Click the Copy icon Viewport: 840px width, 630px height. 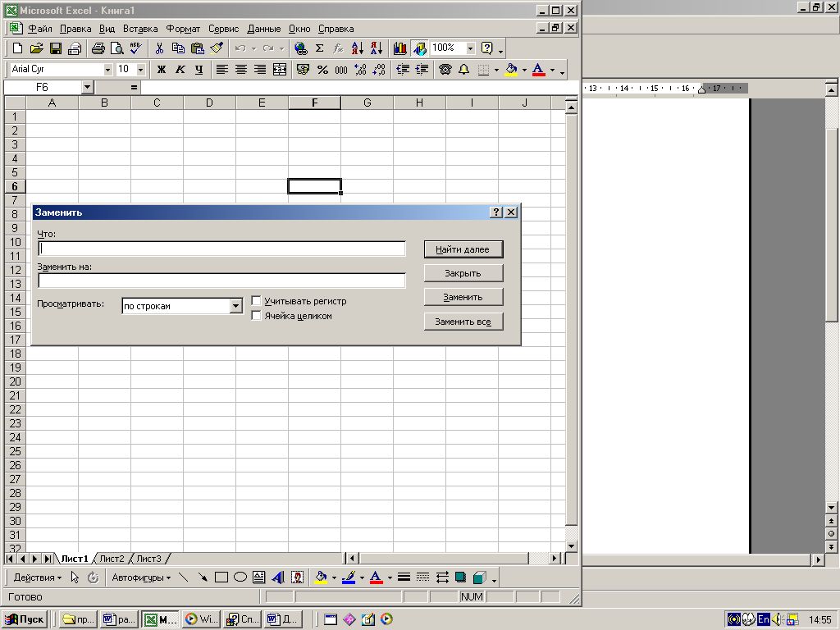coord(178,48)
